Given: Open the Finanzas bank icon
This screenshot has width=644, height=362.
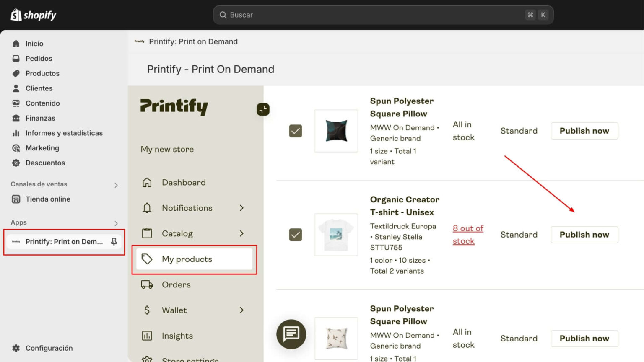Looking at the screenshot, I should (16, 118).
